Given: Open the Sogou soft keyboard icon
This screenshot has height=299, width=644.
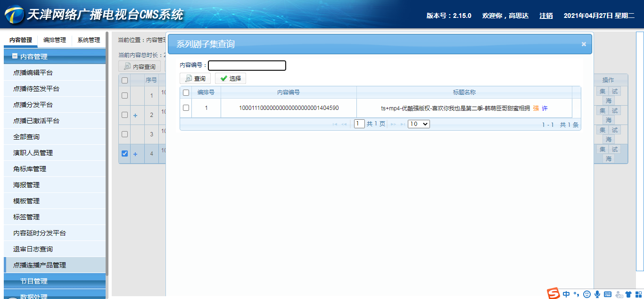Looking at the screenshot, I should 608,294.
